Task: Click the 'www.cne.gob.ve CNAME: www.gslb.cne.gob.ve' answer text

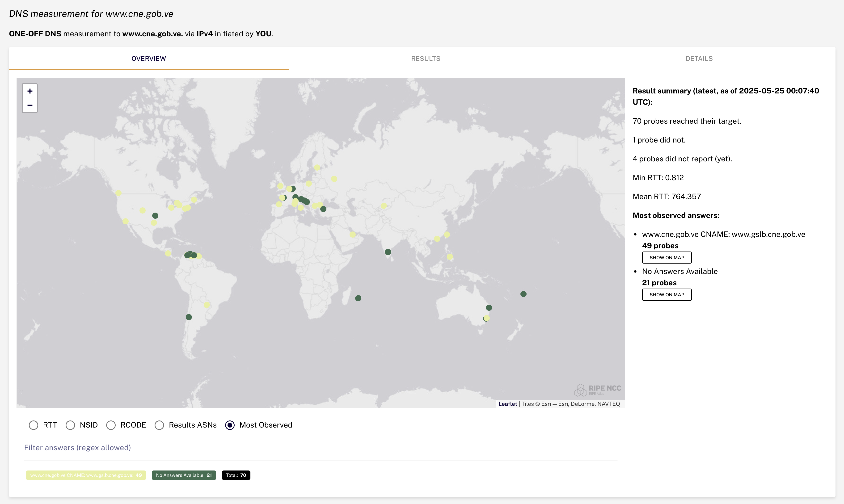Action: pyautogui.click(x=723, y=234)
